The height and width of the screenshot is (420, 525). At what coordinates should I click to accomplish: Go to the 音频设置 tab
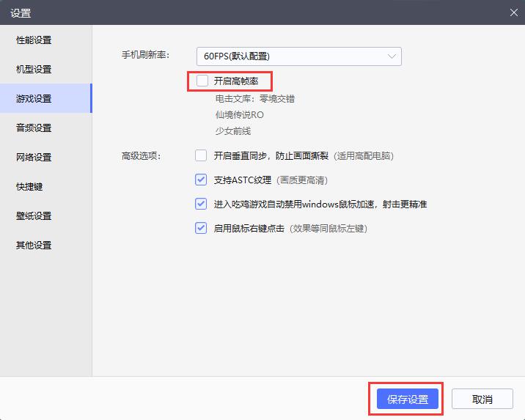(34, 128)
